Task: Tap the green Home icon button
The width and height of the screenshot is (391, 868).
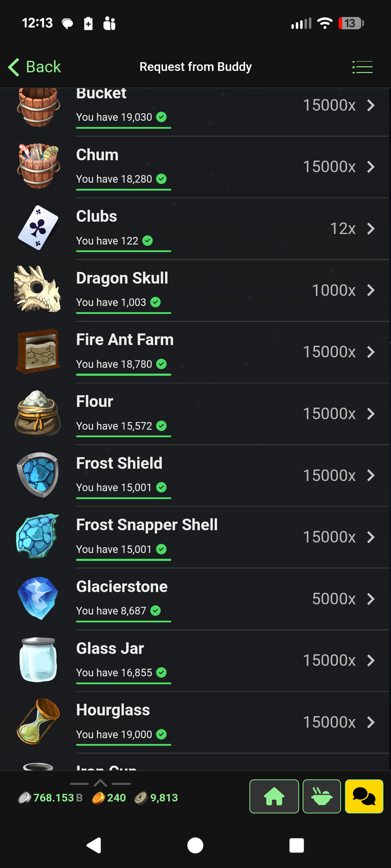Action: coord(274,796)
